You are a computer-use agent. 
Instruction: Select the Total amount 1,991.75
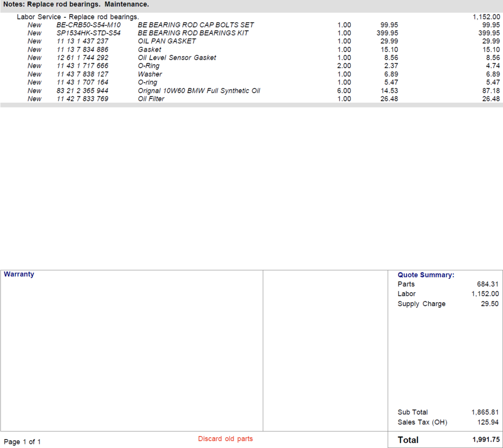coord(486,440)
